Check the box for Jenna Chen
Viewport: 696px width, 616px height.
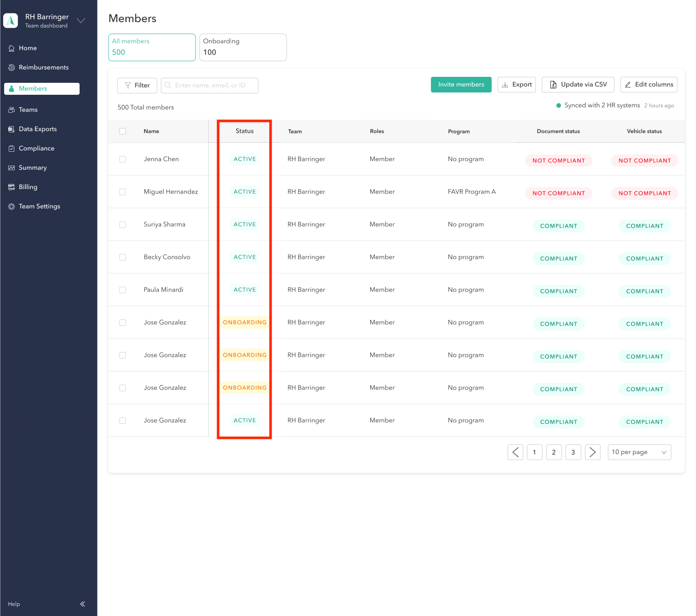coord(122,159)
